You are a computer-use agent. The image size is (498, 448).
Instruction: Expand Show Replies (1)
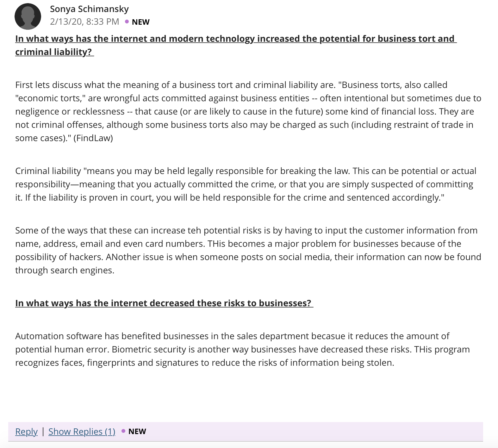coord(82,432)
